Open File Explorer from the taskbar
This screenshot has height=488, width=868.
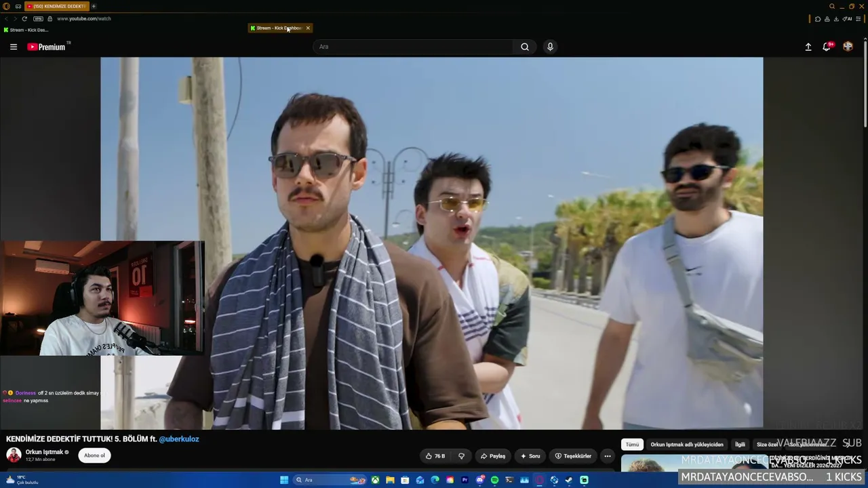[x=390, y=480]
